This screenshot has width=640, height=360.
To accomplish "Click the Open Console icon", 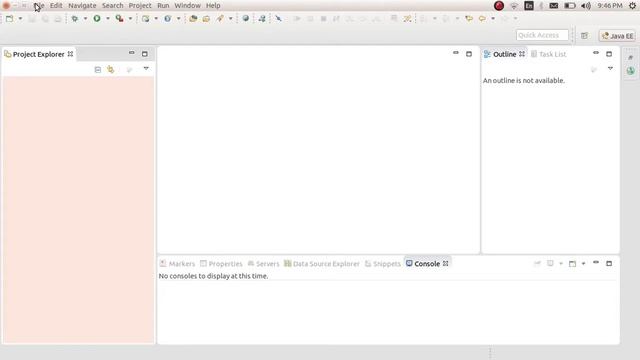I will 572,264.
